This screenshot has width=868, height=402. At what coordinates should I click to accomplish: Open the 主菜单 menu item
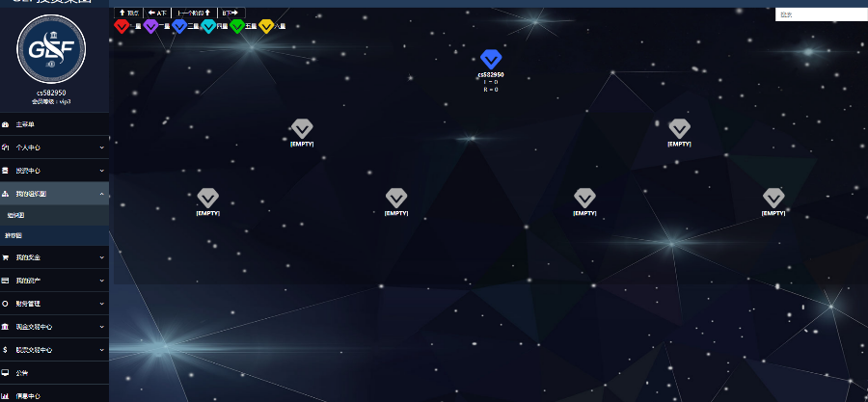coord(54,125)
